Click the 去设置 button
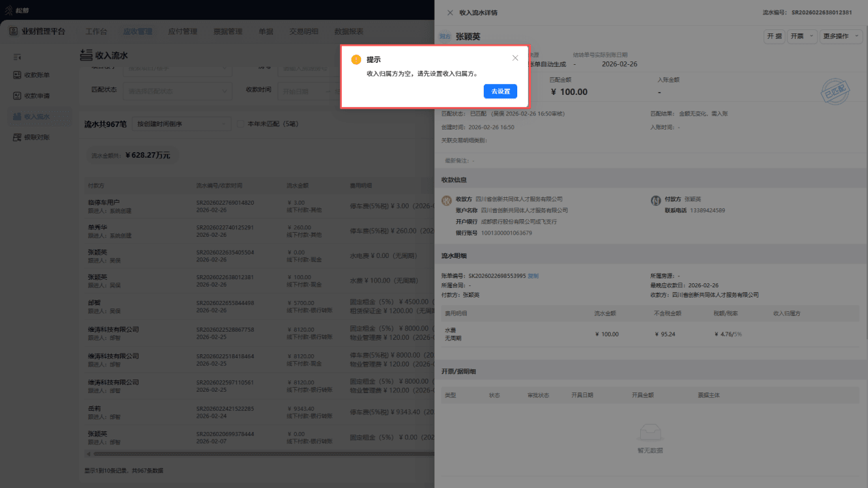Image resolution: width=868 pixels, height=488 pixels. (500, 91)
